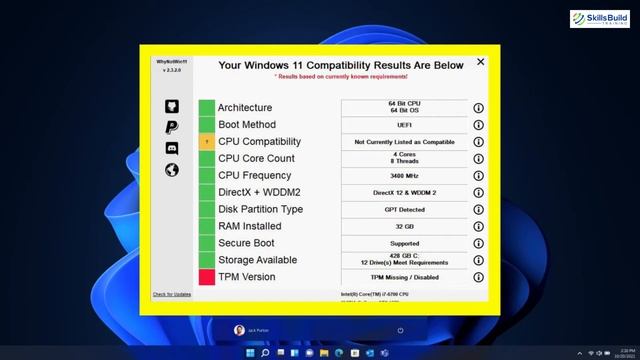Screen dimensions: 640x360
Task: Click the orange CPU Compatibility status indicator
Action: click(x=207, y=142)
